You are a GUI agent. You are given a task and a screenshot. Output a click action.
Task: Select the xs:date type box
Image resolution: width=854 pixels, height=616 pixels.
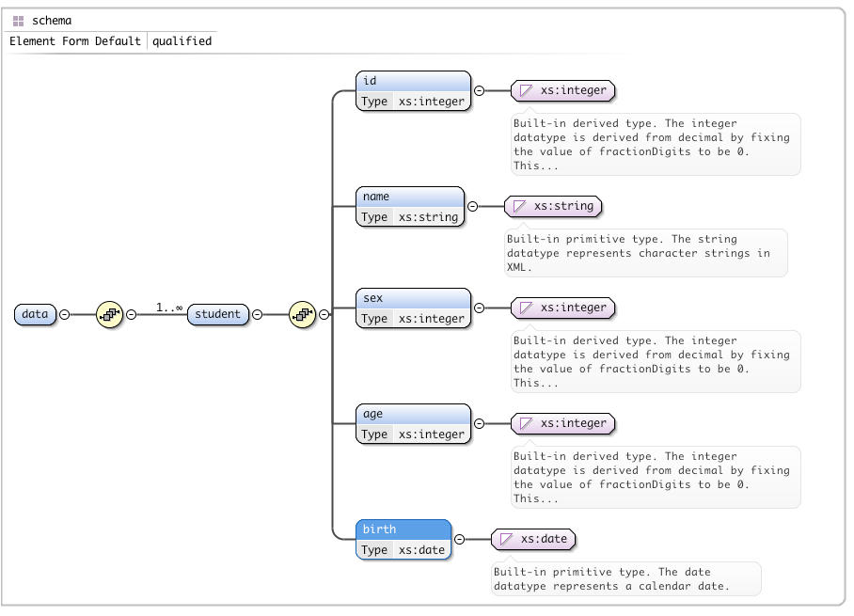point(534,539)
